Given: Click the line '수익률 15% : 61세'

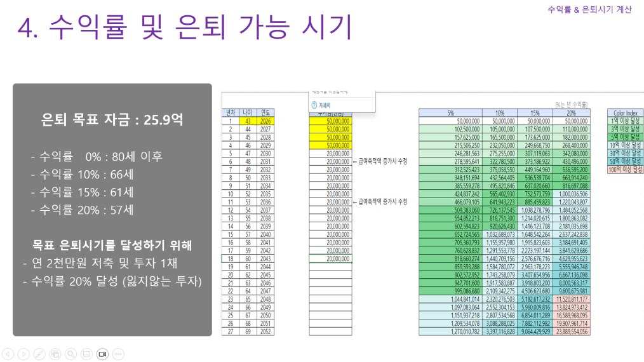Looking at the screenshot, I should coord(82,192).
